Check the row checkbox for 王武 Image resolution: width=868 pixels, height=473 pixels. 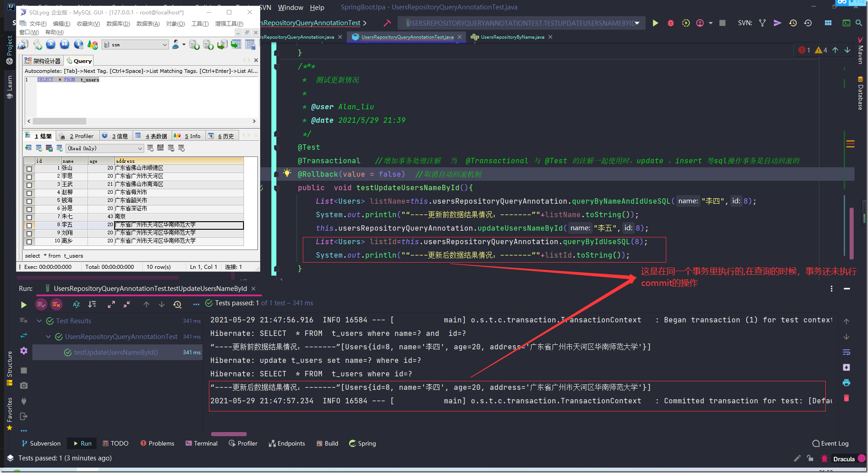29,185
